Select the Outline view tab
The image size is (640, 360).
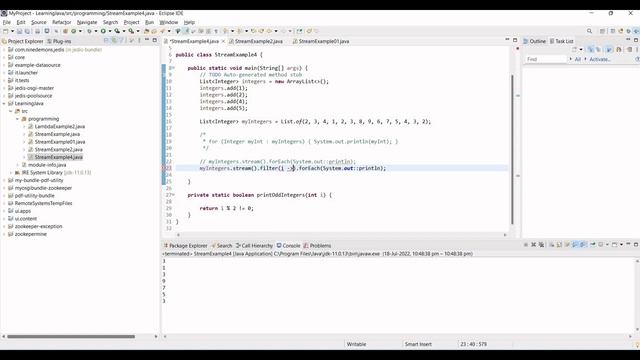click(x=534, y=41)
